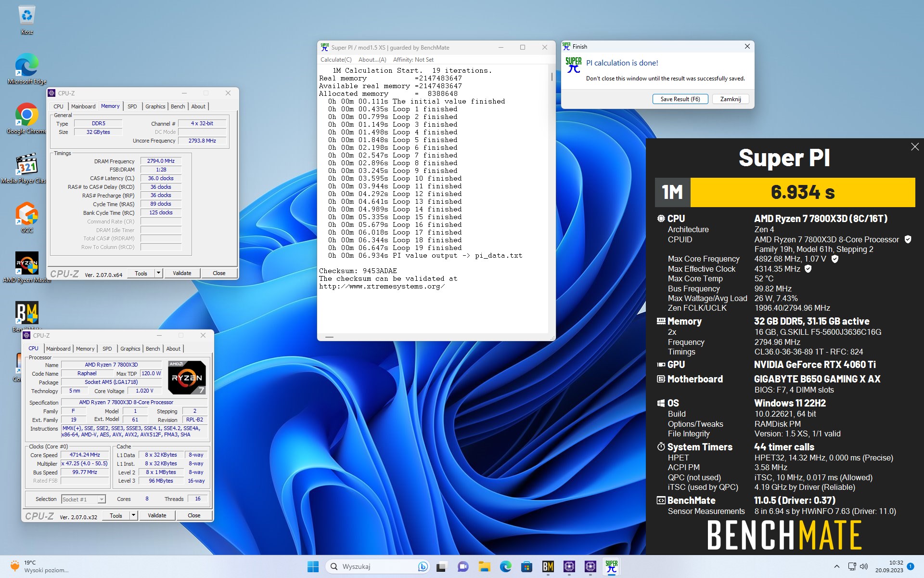
Task: Open Microsoft Edge desktop shortcut
Action: tap(27, 68)
